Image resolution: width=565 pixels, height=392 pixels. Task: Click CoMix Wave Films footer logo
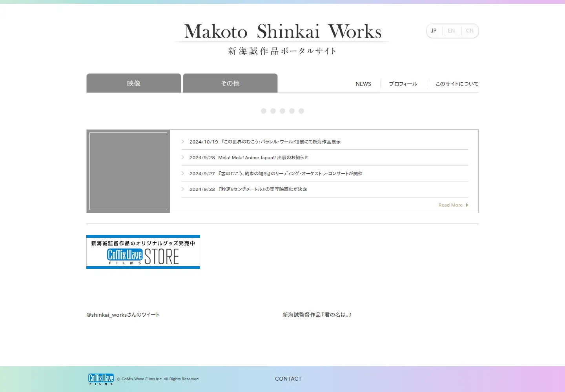pos(101,379)
